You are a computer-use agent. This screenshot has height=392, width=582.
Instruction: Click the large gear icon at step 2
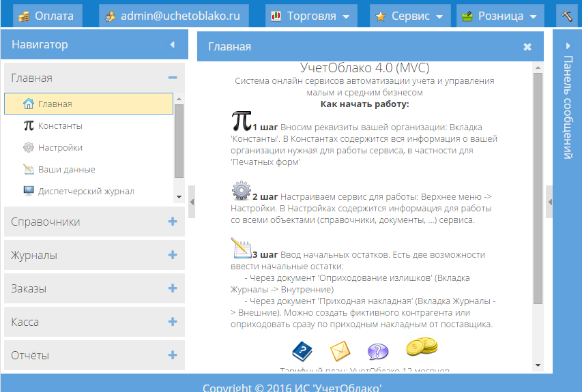[x=242, y=191]
